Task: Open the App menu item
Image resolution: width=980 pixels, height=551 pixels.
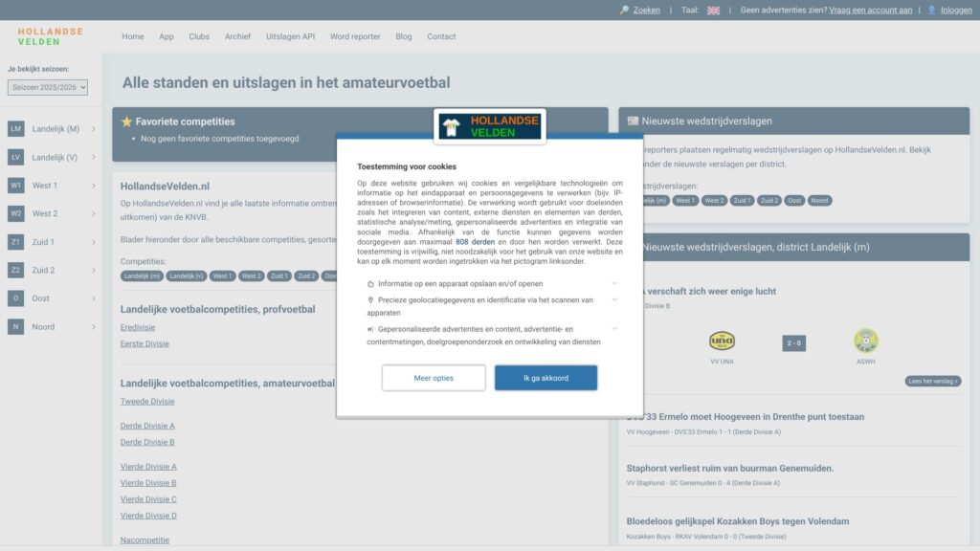Action: [x=167, y=36]
